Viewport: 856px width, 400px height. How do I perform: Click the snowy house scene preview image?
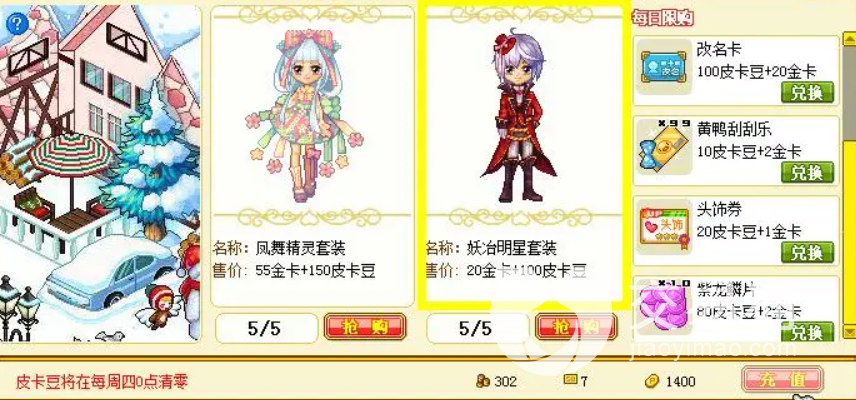tap(100, 174)
